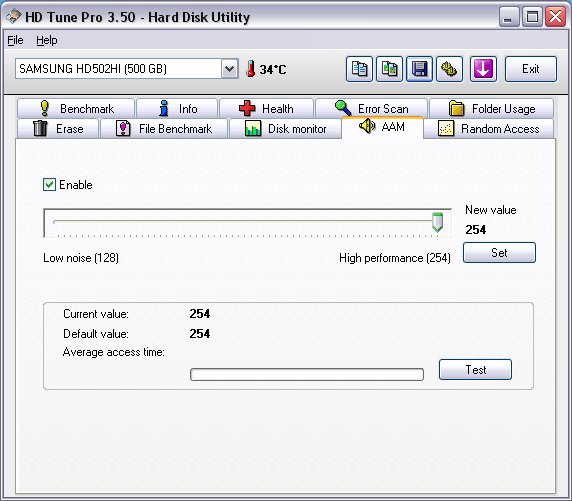Click the save floppy disk icon
The image size is (572, 501).
[419, 69]
